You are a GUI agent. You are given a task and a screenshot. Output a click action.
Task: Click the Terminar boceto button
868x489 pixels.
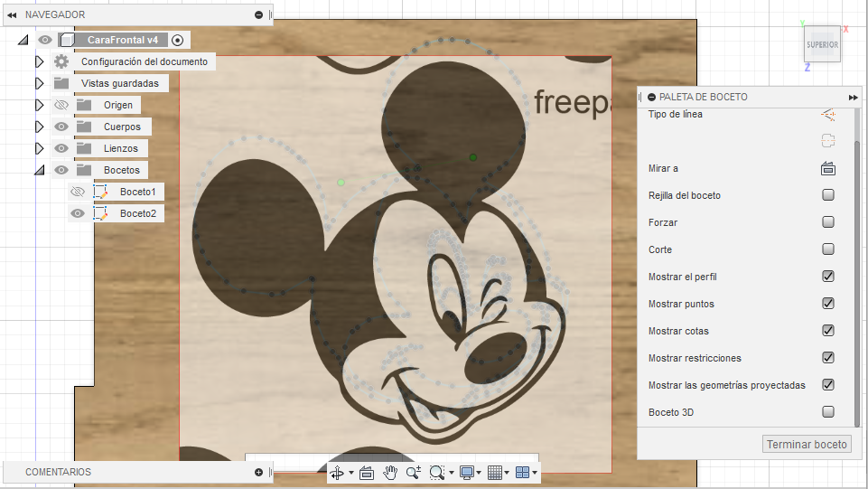click(x=807, y=444)
